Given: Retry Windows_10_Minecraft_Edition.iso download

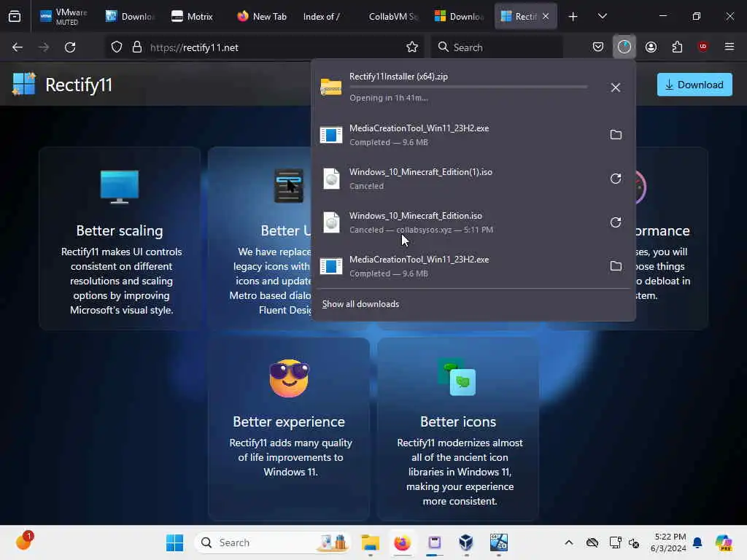Looking at the screenshot, I should click(x=616, y=222).
